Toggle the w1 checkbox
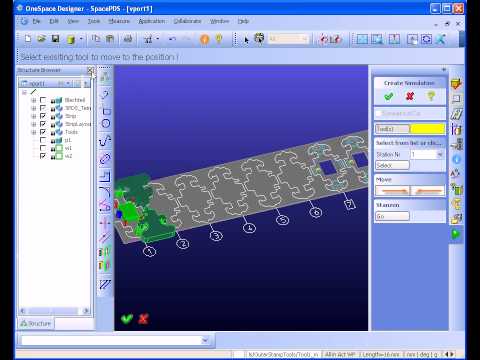 click(43, 148)
